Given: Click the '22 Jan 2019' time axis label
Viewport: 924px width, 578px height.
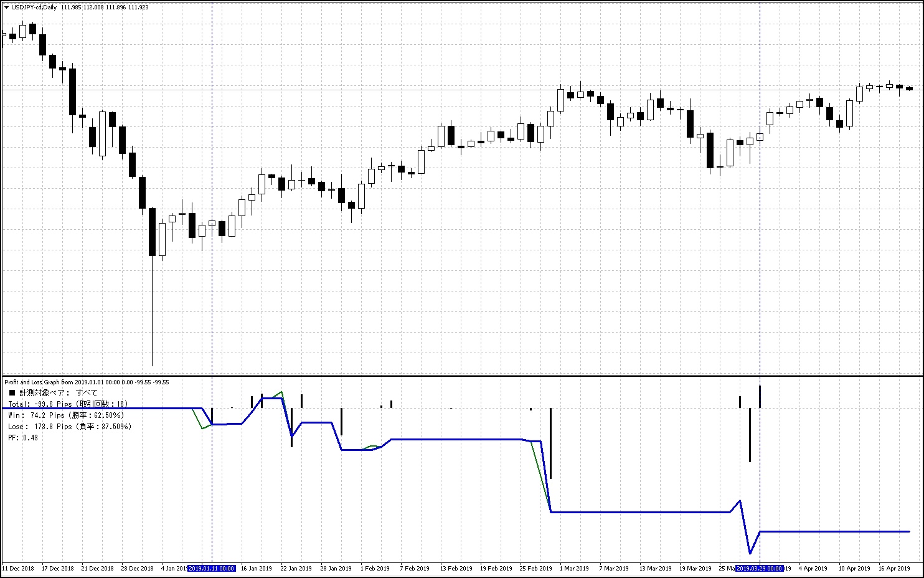Looking at the screenshot, I should tap(296, 568).
